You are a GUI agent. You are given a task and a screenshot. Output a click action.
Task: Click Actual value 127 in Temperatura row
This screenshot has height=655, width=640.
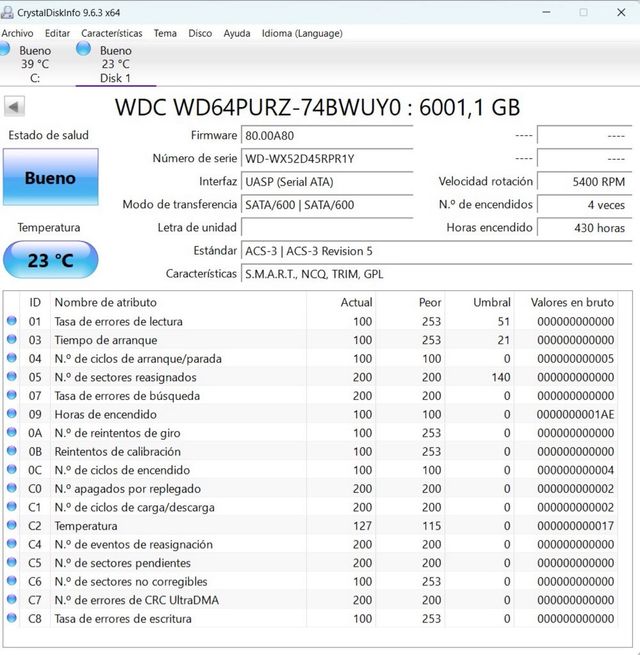(362, 526)
